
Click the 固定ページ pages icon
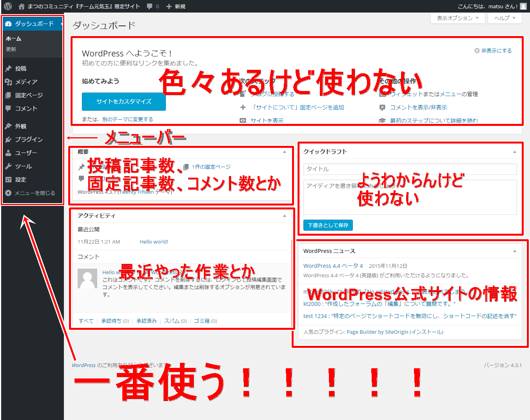point(8,95)
